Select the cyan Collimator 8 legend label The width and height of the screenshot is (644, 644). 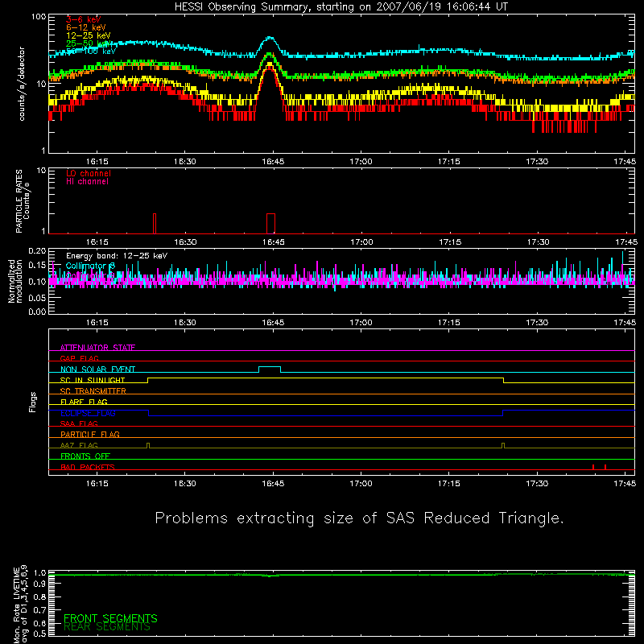click(x=90, y=266)
